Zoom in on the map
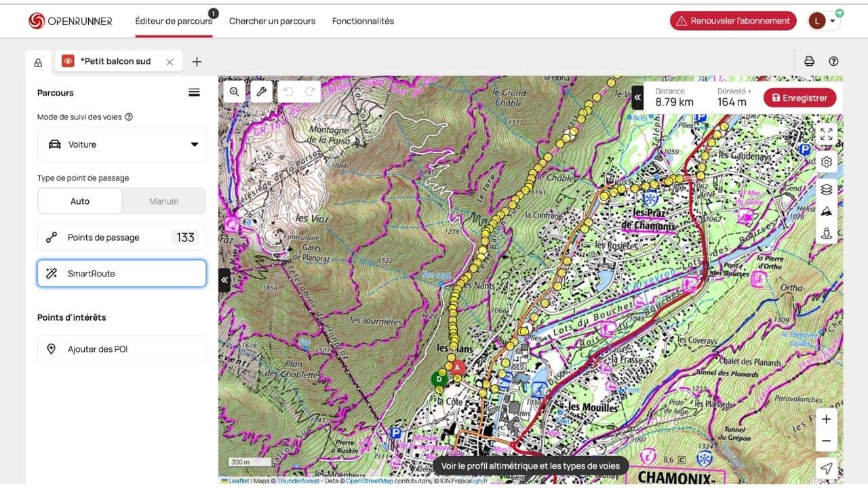This screenshot has width=868, height=488. pyautogui.click(x=826, y=420)
